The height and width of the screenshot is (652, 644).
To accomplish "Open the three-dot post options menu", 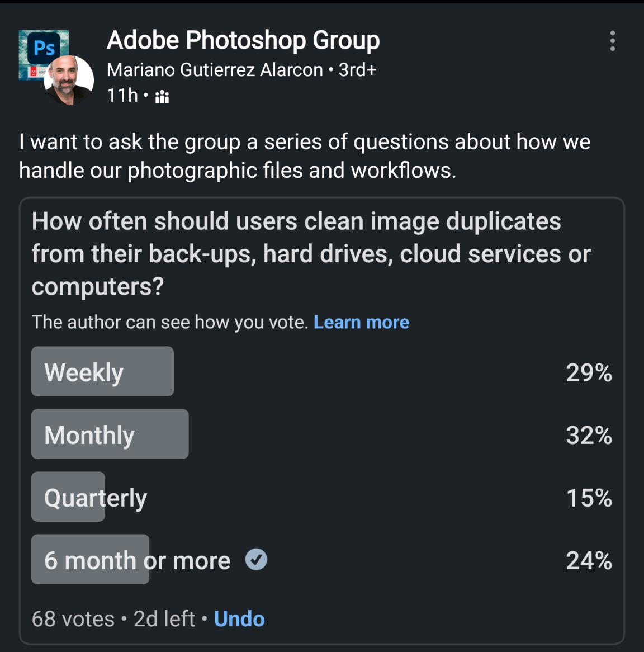I will click(613, 41).
